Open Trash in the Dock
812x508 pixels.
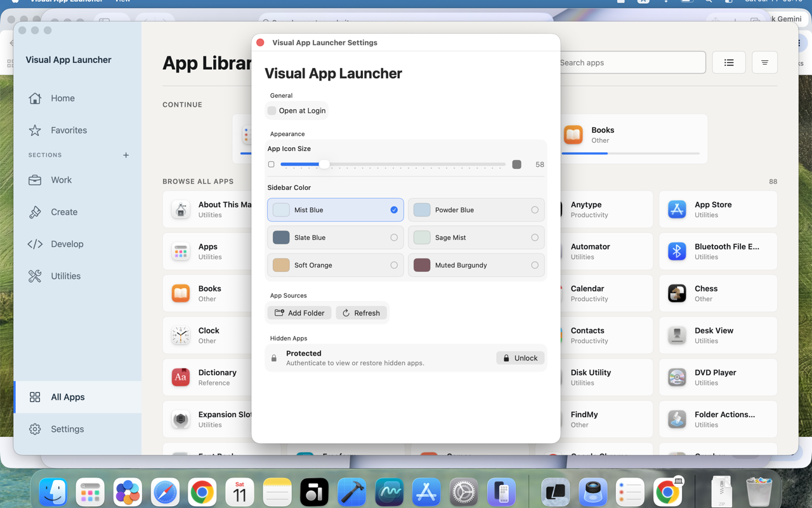759,492
